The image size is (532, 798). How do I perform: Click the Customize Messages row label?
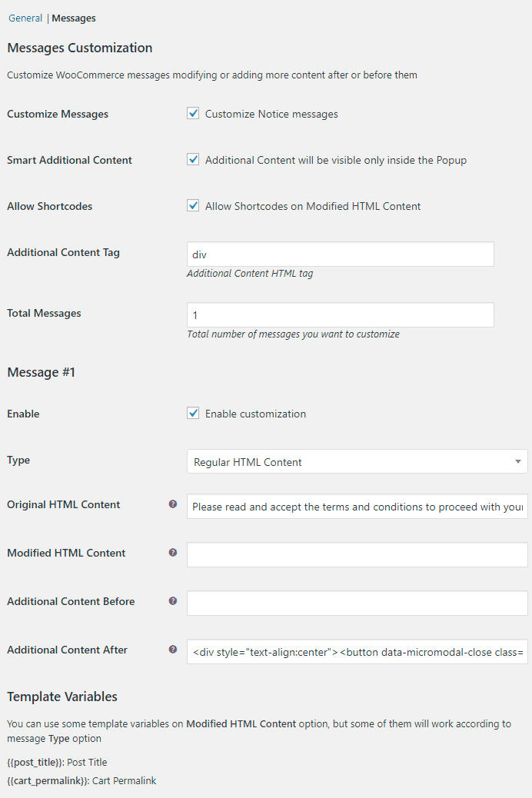click(x=58, y=114)
